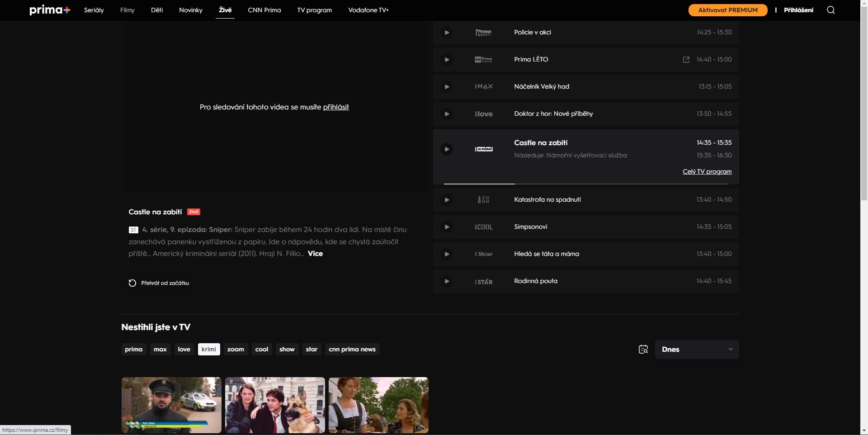Open the Seriály menu item
This screenshot has height=435, width=868.
coord(94,10)
